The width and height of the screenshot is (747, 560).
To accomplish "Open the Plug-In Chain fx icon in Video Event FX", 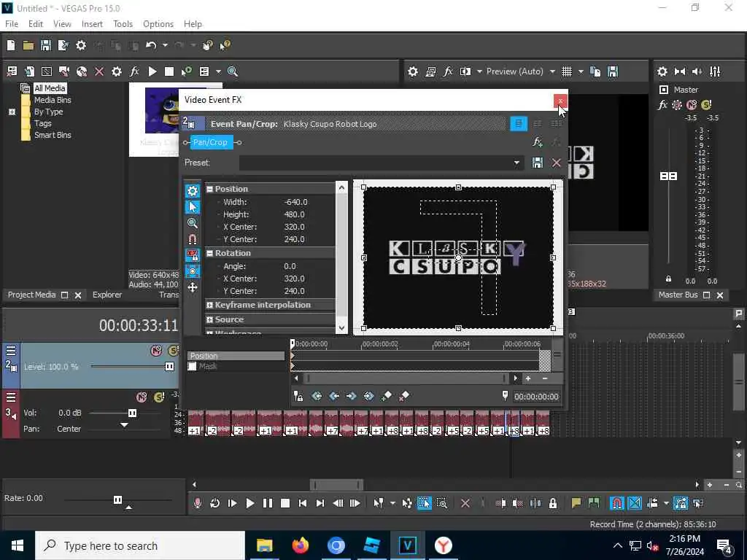I will 538,142.
